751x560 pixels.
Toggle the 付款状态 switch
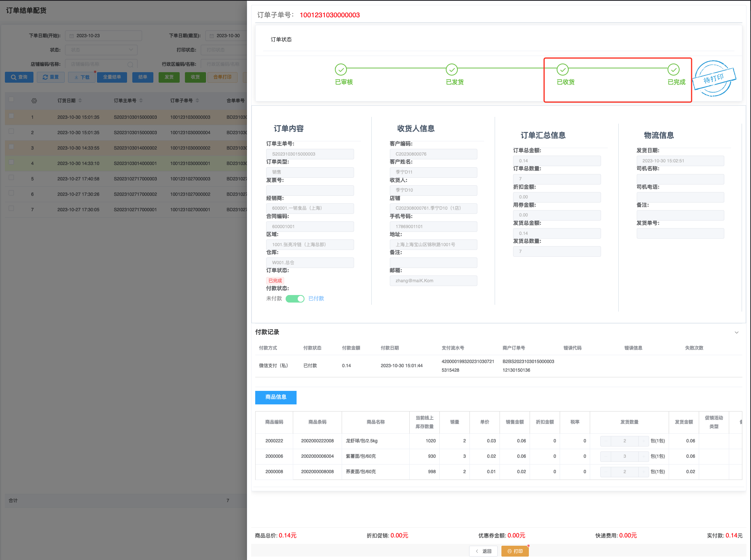click(295, 299)
